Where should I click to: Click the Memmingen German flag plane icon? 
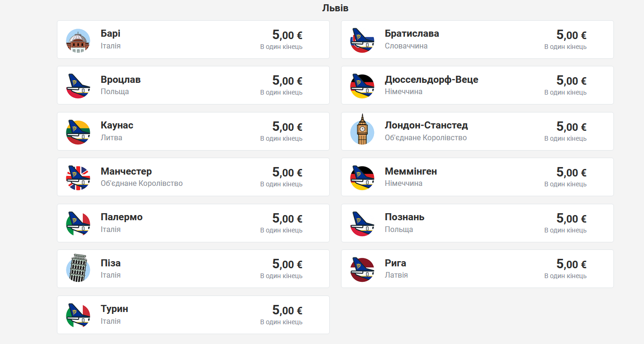click(x=362, y=178)
